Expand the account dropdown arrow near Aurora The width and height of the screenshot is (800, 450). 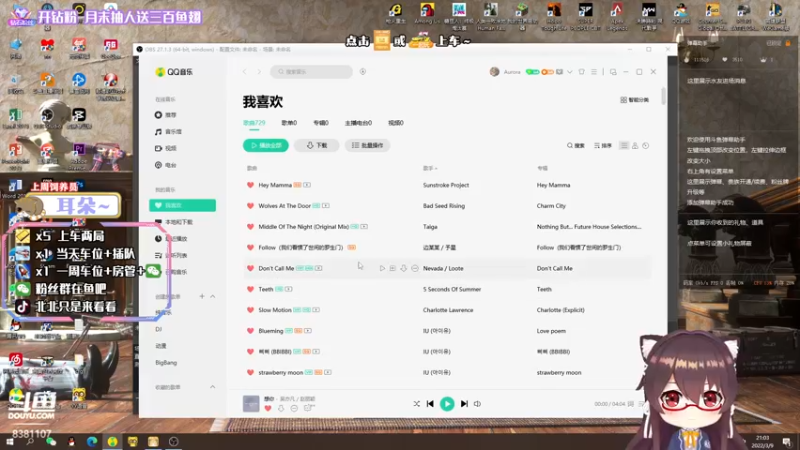(569, 72)
